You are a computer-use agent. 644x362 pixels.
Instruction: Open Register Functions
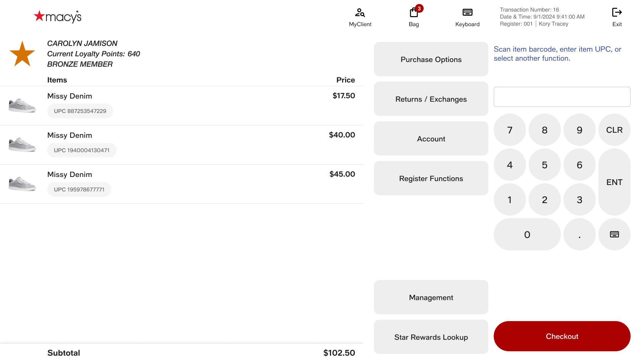(x=431, y=178)
